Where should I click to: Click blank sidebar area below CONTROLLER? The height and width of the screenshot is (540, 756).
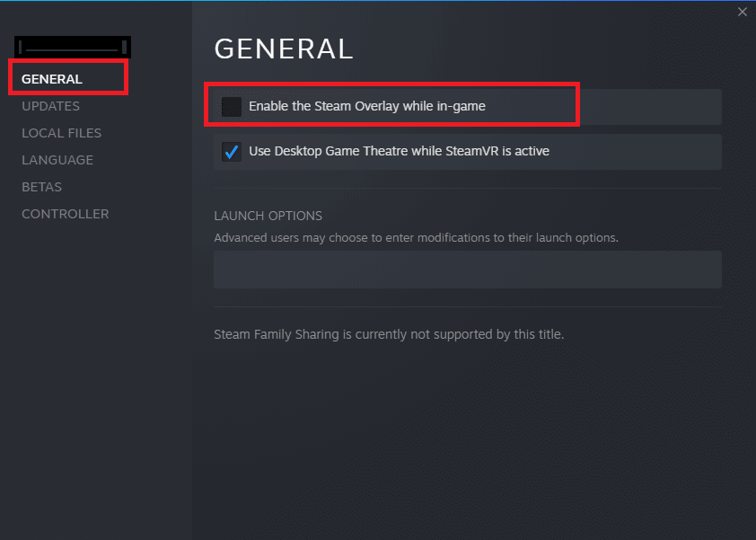(95, 377)
